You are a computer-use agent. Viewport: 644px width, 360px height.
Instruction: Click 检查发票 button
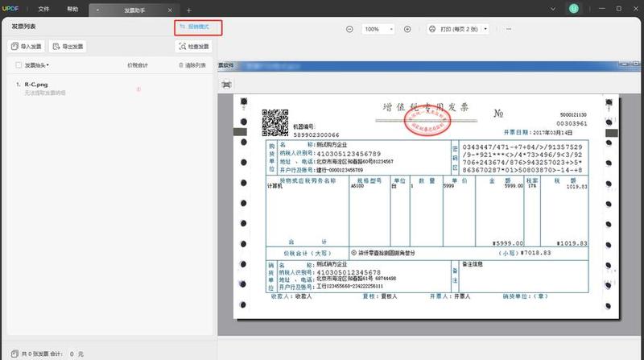tap(194, 47)
